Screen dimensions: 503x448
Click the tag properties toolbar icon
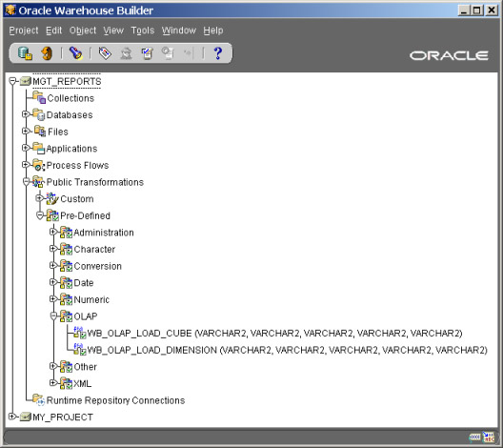[x=105, y=53]
